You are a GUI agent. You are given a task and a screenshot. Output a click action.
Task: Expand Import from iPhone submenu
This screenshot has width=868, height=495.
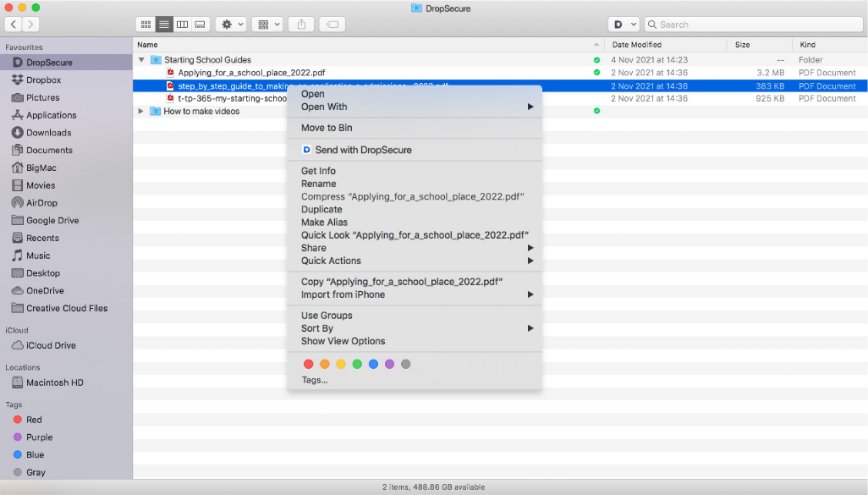414,294
